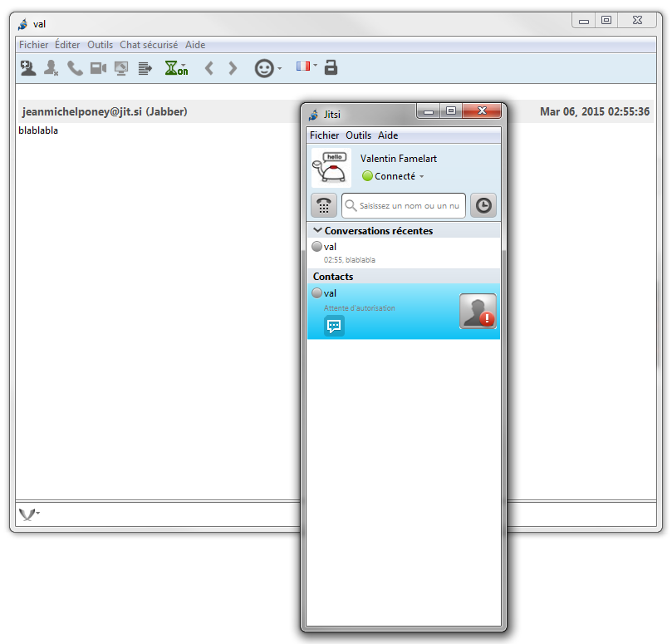Click the 02:55, blablabla preview text
The height and width of the screenshot is (644, 672).
350,260
